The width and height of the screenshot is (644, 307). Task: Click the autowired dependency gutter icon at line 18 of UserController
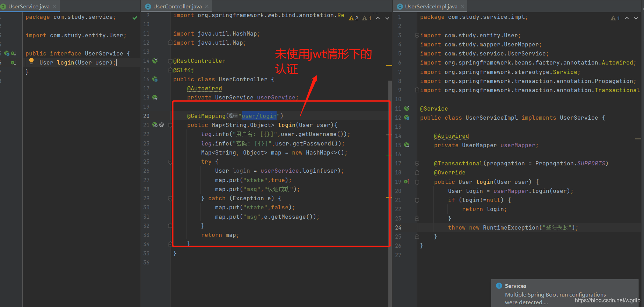[155, 97]
